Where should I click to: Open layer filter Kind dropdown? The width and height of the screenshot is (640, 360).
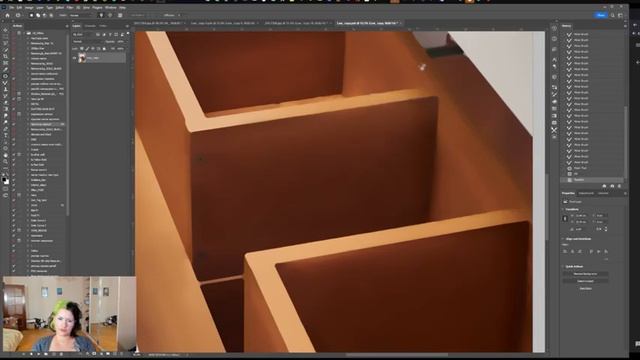click(83, 35)
